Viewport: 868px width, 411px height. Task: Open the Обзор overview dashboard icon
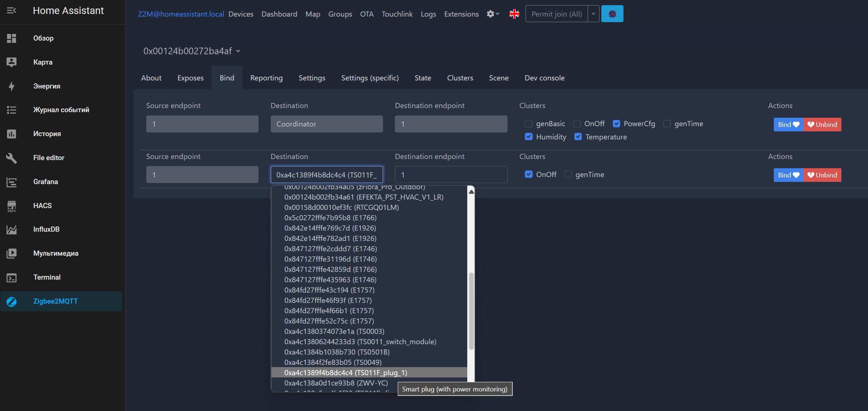(11, 38)
